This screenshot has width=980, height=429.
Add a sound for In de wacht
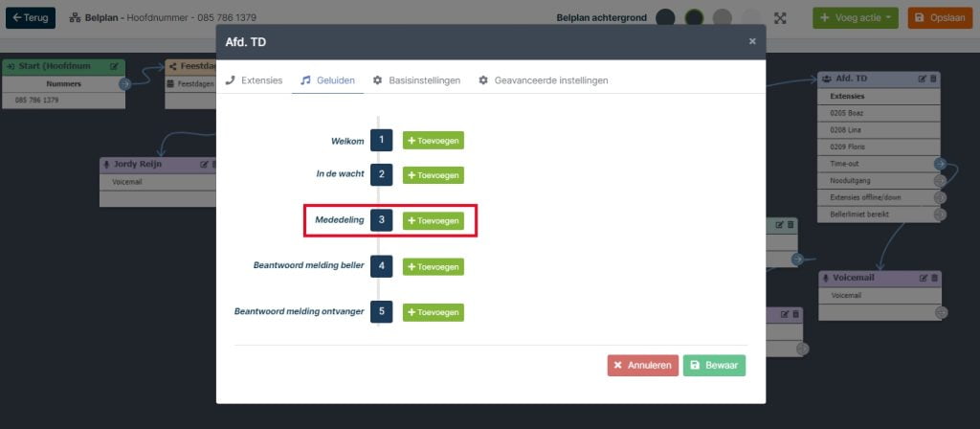click(434, 175)
